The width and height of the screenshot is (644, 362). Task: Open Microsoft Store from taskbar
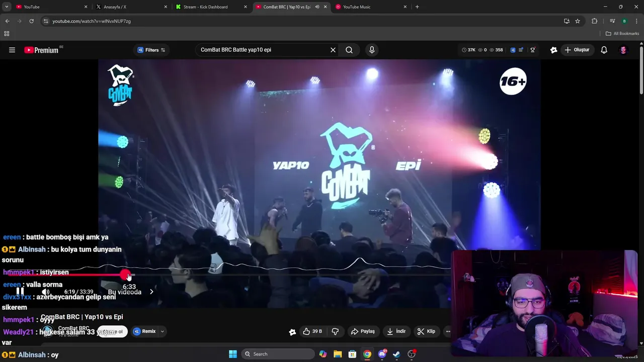coord(352,354)
